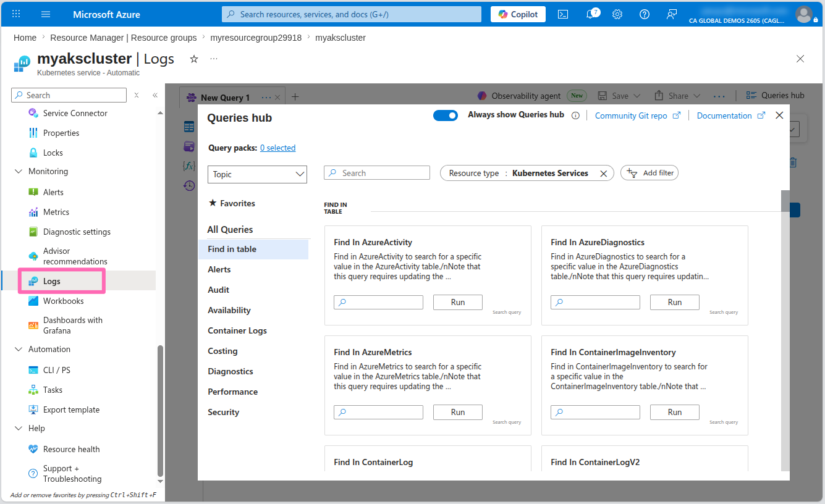Screen dimensions: 825x504
Task: Open the Save dropdown in toolbar
Action: click(619, 96)
